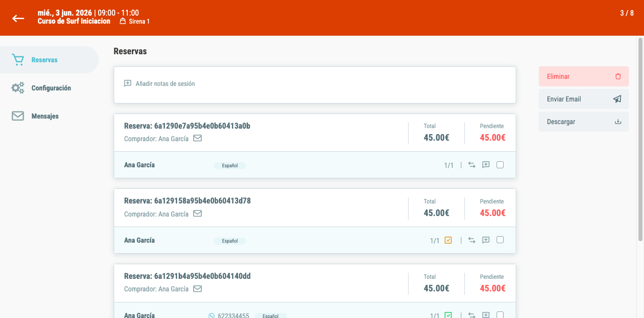Image resolution: width=644 pixels, height=318 pixels.
Task: Tick the selection checkbox in first reservation
Action: (x=500, y=165)
